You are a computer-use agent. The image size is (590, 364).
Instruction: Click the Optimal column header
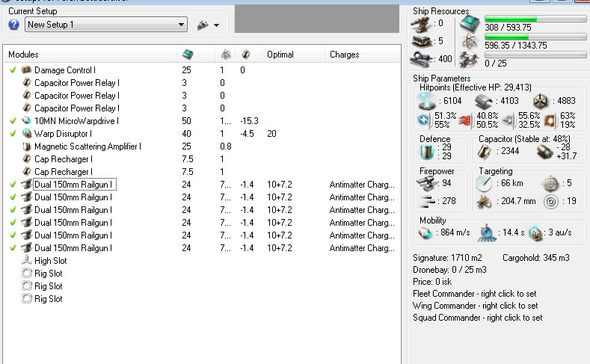click(x=280, y=55)
